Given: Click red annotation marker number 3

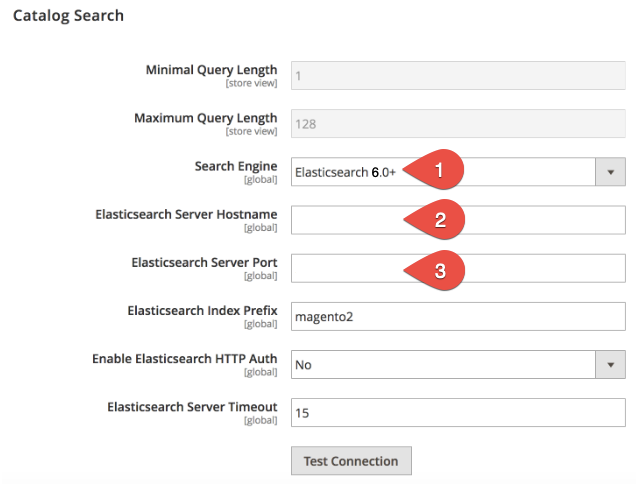Looking at the screenshot, I should click(438, 268).
